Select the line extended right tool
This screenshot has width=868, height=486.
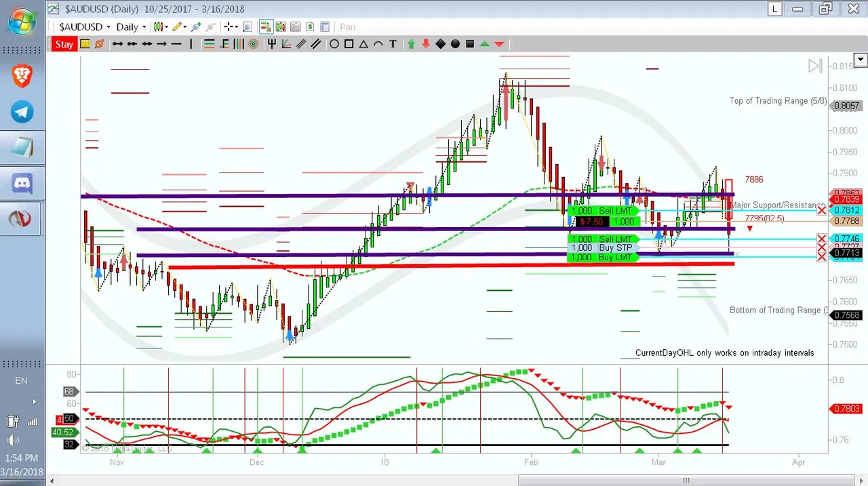147,44
